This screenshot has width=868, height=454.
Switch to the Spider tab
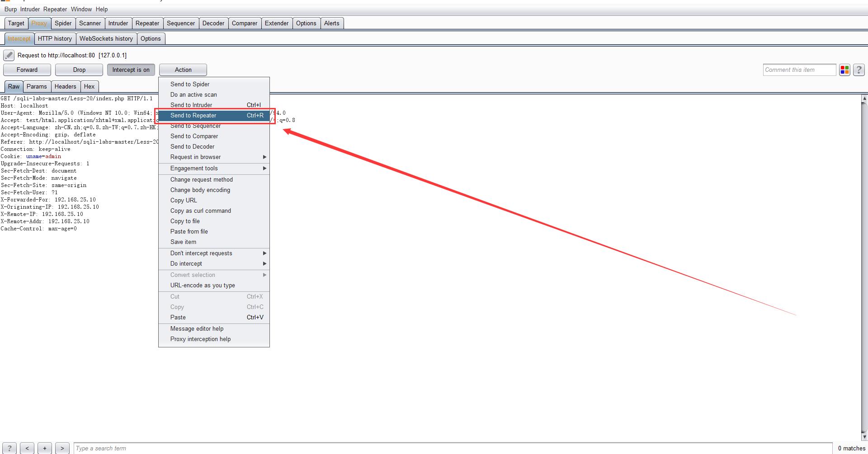(63, 23)
